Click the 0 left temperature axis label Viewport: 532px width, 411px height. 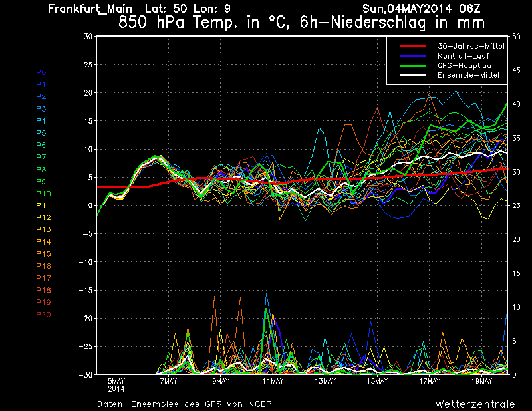click(x=90, y=205)
